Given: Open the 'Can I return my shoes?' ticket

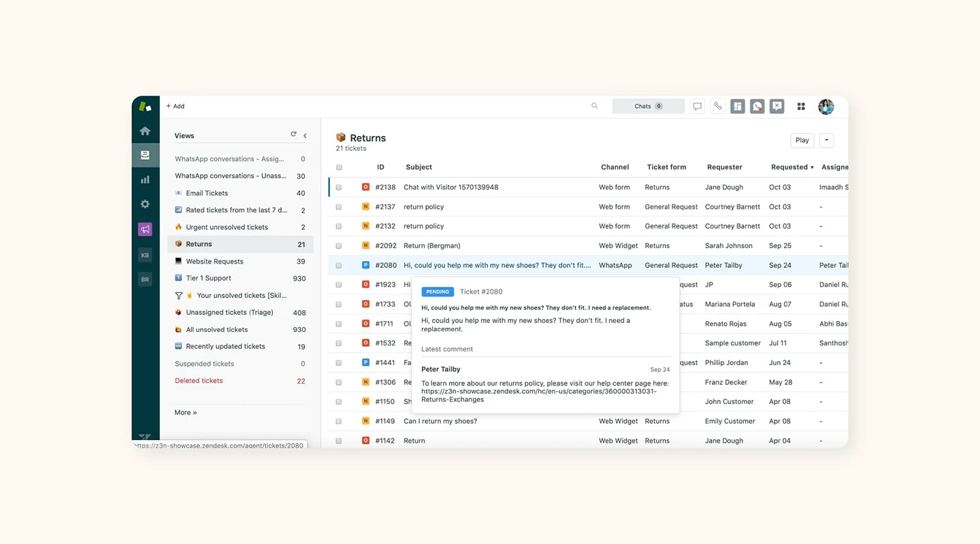Looking at the screenshot, I should tap(440, 421).
